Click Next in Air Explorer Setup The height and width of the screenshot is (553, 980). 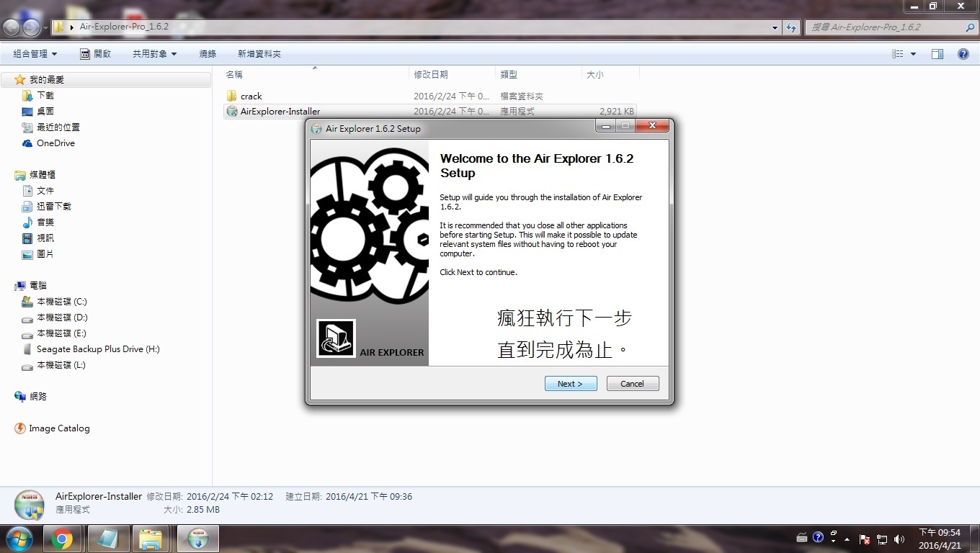[571, 384]
